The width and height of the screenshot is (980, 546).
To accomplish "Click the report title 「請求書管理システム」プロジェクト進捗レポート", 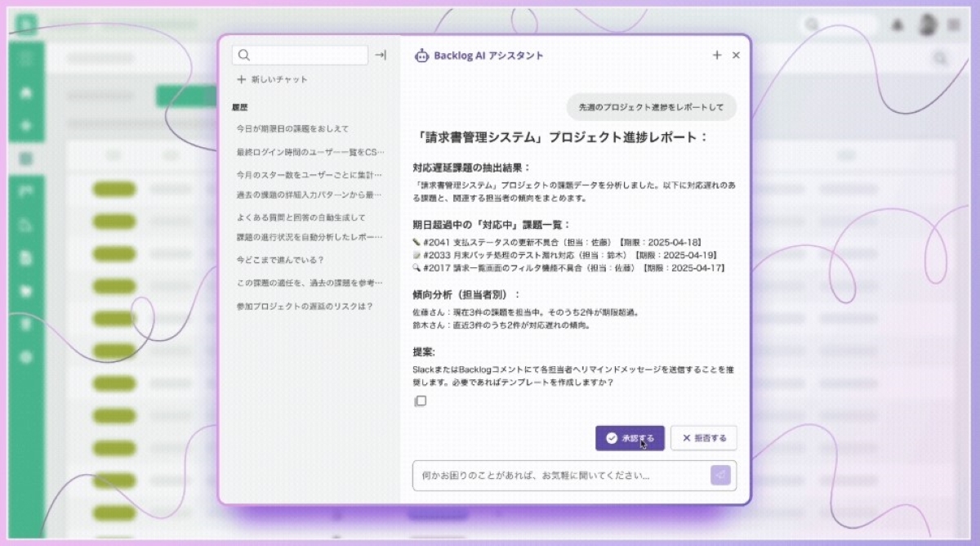I will [x=560, y=137].
